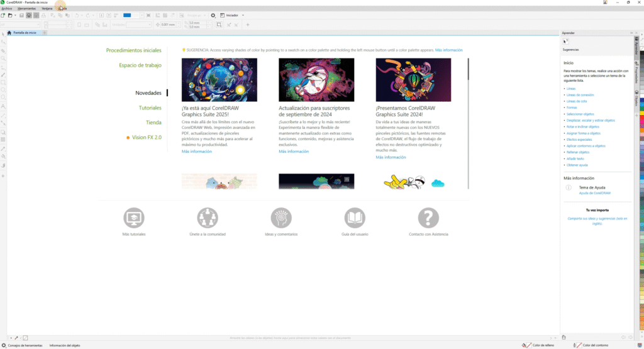
Task: Click Más información under CorelDRAW 2025 article
Action: pos(197,152)
